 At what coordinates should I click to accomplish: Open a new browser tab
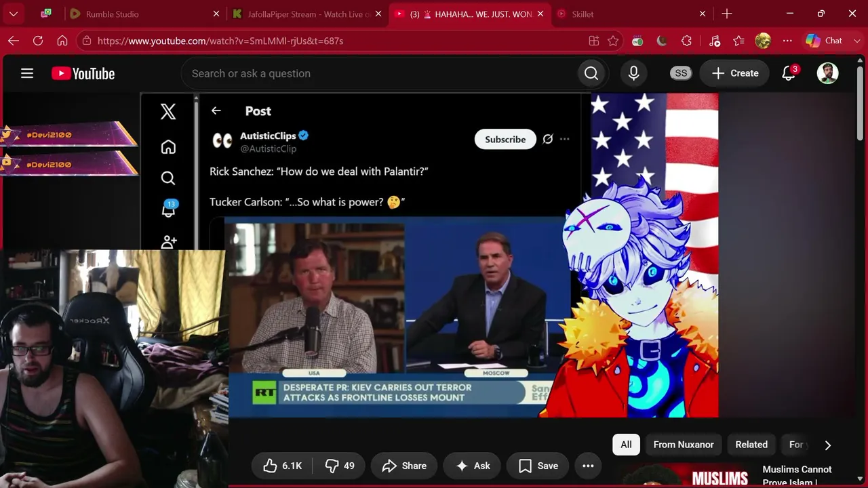(x=727, y=14)
